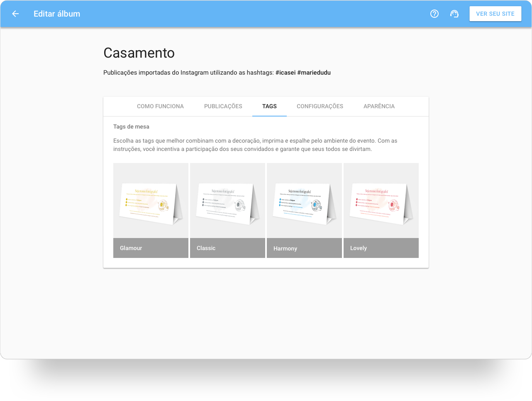Click the VER SEU SITE button
The width and height of the screenshot is (532, 401).
(x=495, y=14)
